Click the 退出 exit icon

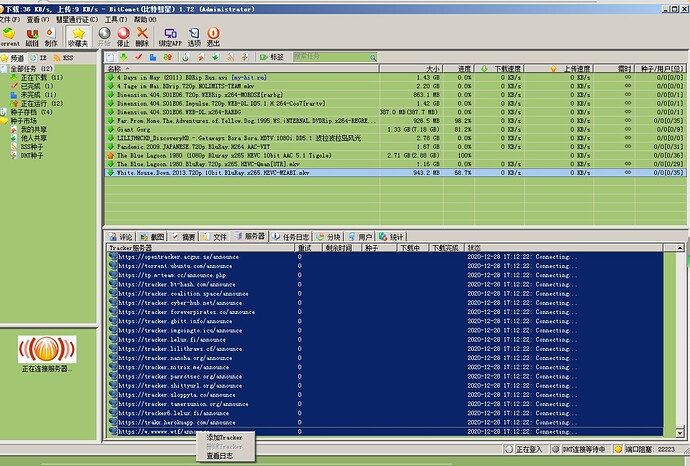213,37
